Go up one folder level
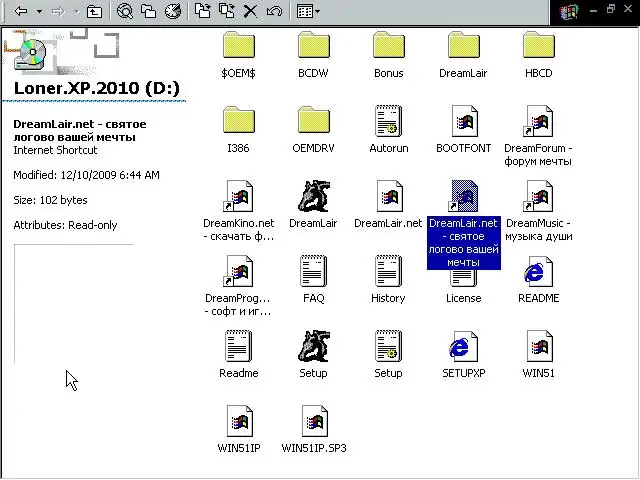Screen dimensions: 640x480 pyautogui.click(x=94, y=11)
